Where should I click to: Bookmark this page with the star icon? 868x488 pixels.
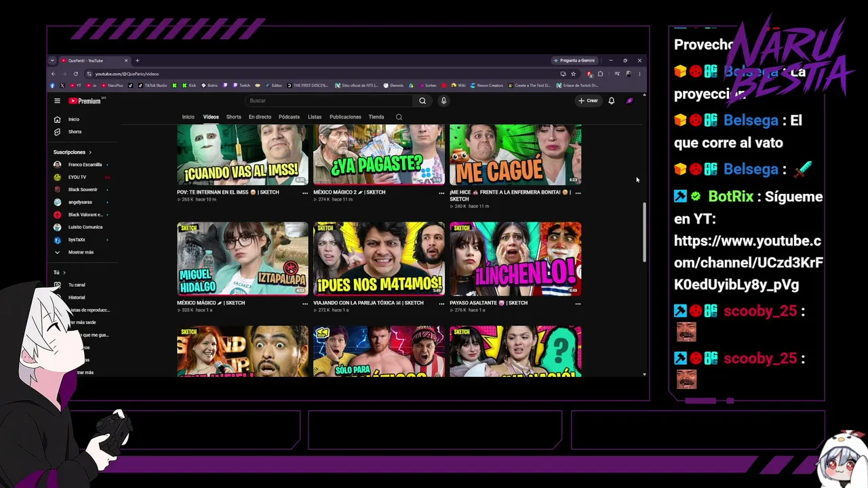(573, 74)
